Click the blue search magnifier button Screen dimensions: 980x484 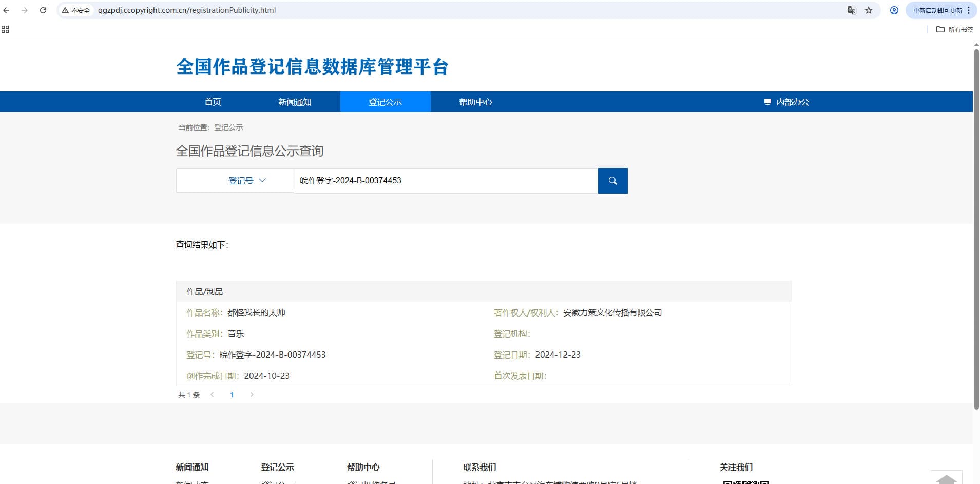[x=612, y=181]
